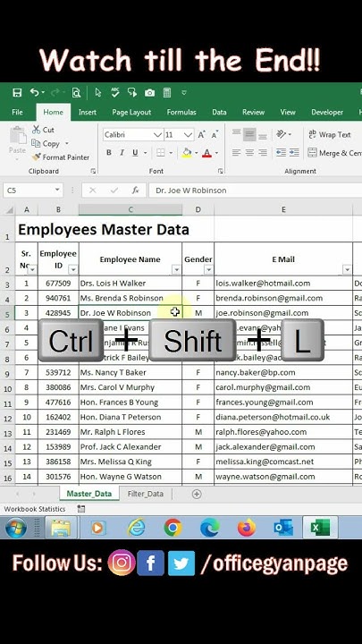
Task: Open Customize Quick Access Toolbar arrow
Action: pyautogui.click(x=184, y=93)
